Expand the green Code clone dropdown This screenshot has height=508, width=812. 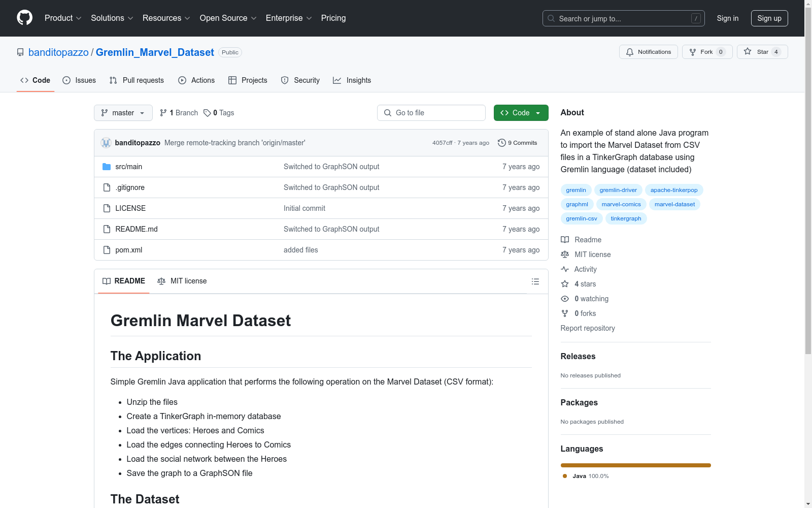(x=521, y=113)
